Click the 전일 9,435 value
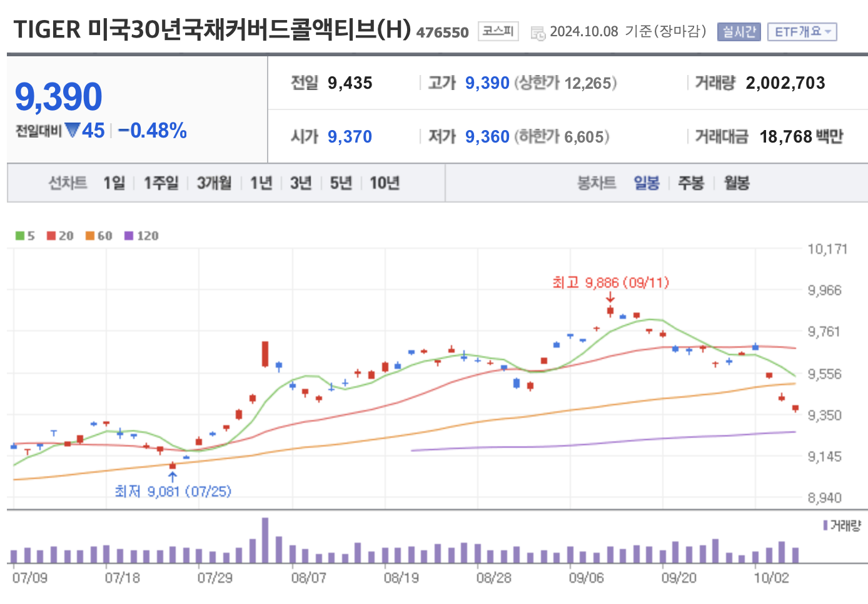The width and height of the screenshot is (868, 604). coord(350,83)
